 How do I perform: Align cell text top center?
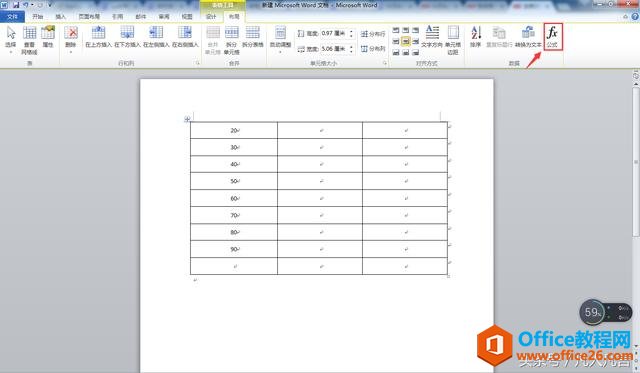pos(405,30)
